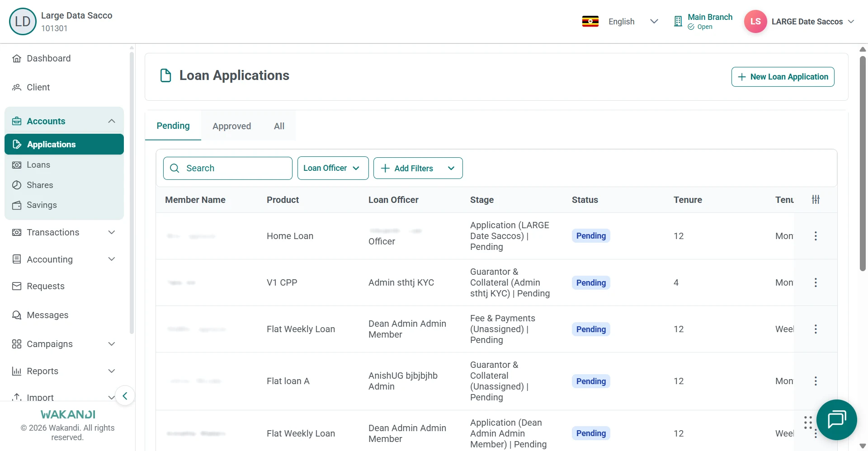Click the Main Branch link

pos(710,17)
